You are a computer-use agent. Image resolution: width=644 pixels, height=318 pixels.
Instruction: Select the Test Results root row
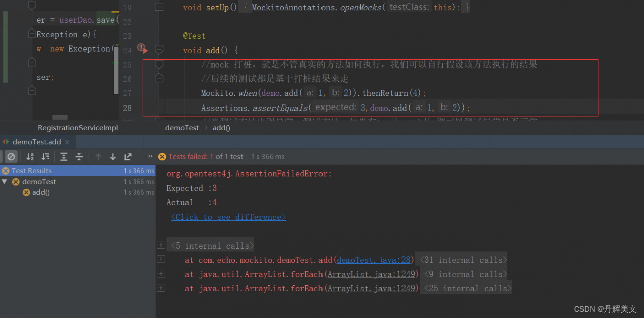(78, 171)
